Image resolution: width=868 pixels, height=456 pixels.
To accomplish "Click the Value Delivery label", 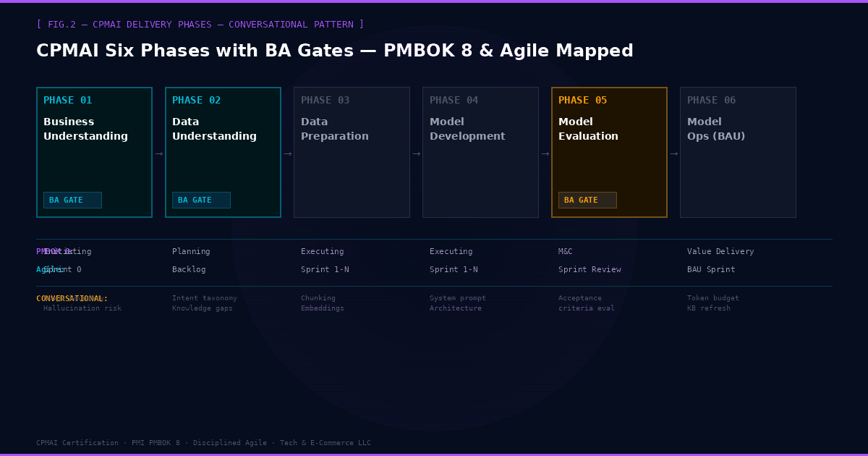I will pos(720,252).
